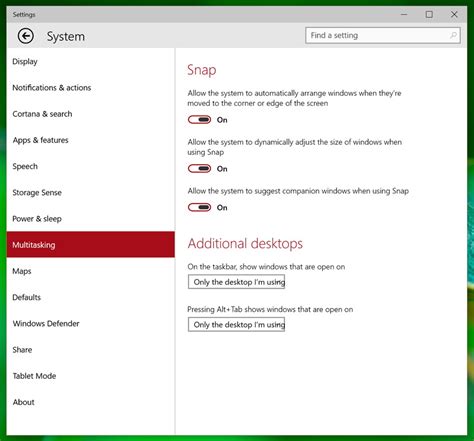Viewport: 474px width, 441px height.
Task: Go to Apps & features
Action: tap(90, 140)
